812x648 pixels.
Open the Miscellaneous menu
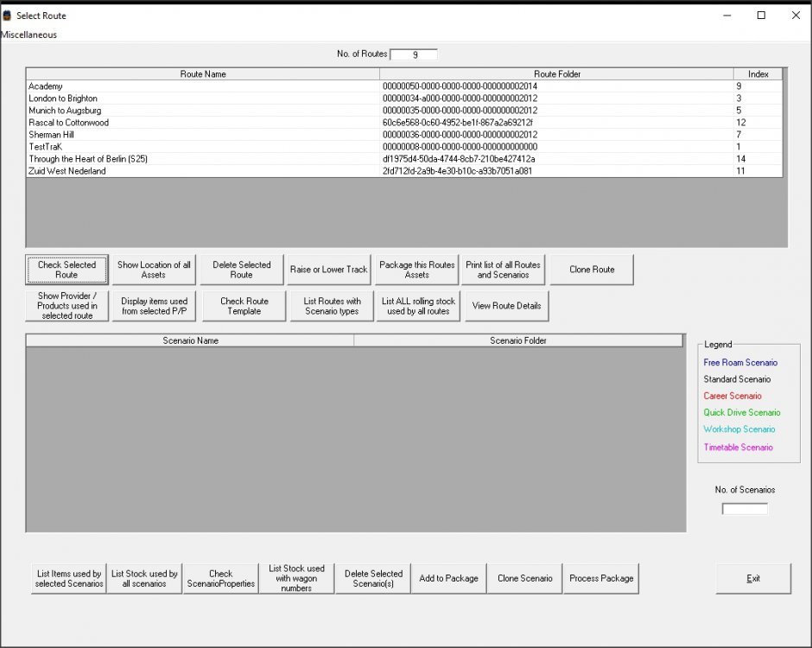pyautogui.click(x=29, y=35)
